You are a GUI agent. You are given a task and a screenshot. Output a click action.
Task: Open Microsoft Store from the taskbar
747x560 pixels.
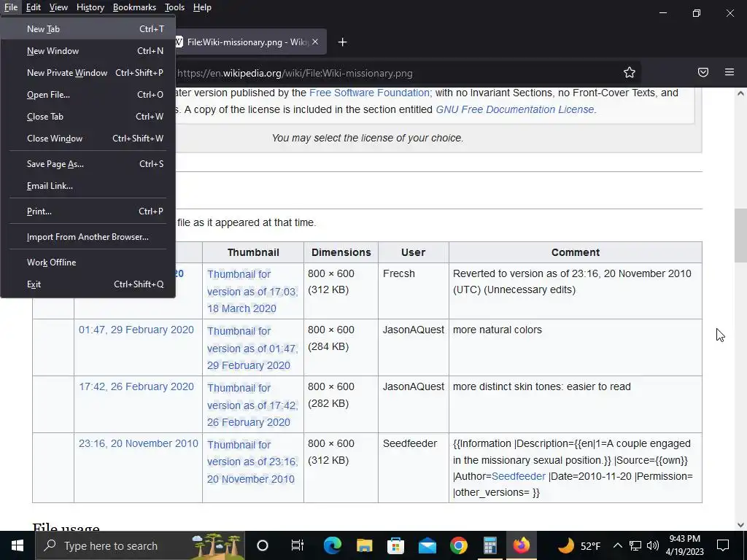pos(395,545)
